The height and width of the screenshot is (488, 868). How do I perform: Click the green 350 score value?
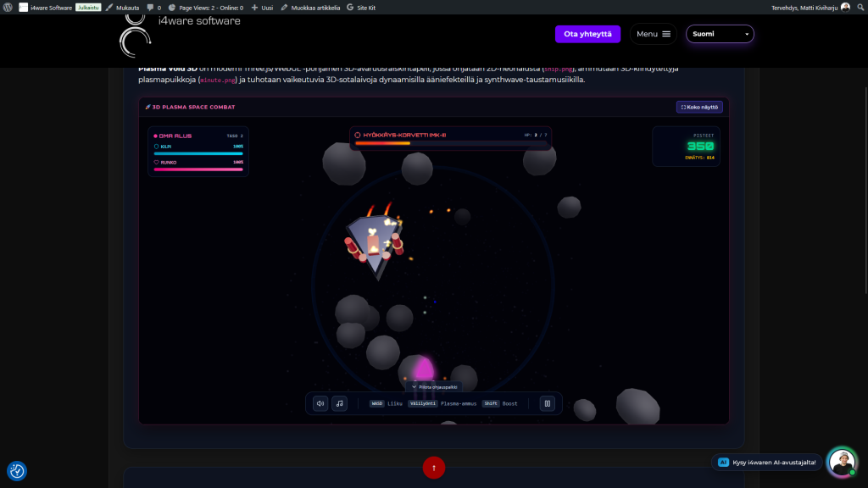(700, 146)
